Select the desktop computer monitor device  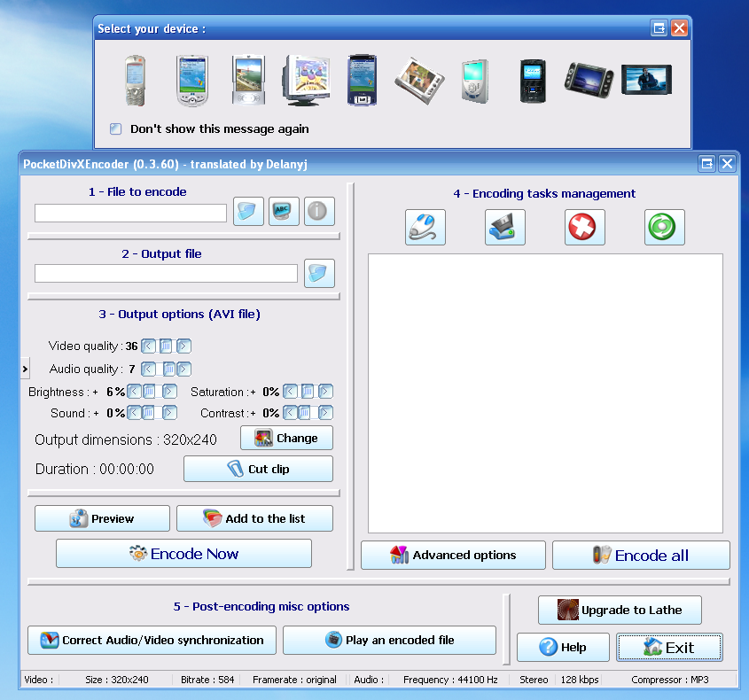pos(308,80)
